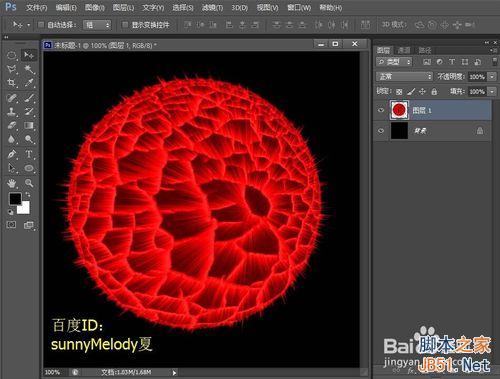Toggle lock transparent pixels
Image resolution: width=500 pixels, height=379 pixels.
[399, 92]
